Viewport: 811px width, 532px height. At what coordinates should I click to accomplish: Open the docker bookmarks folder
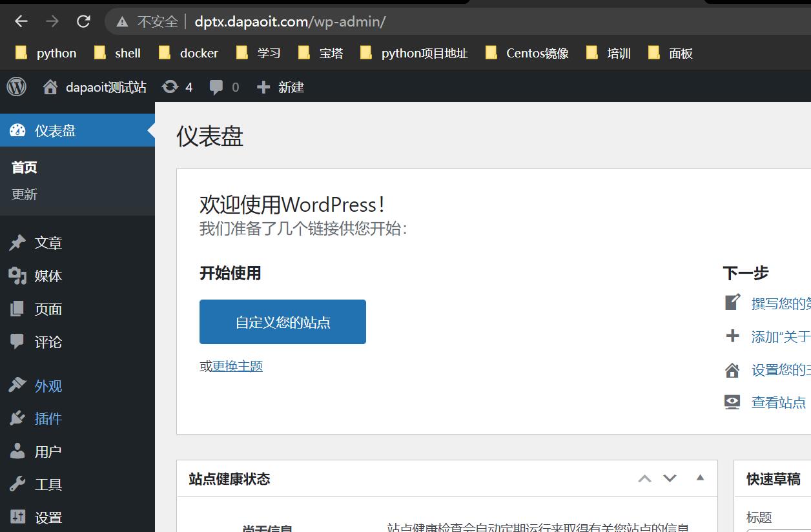tap(189, 53)
